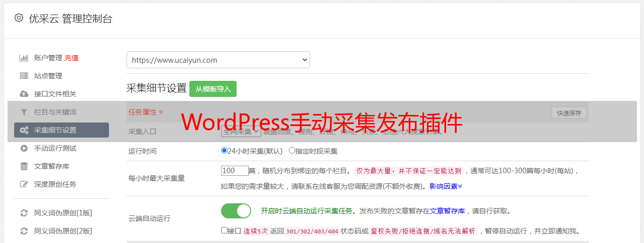
Task: Click the filter icon for 栏目与关键词
Action: [x=24, y=112]
